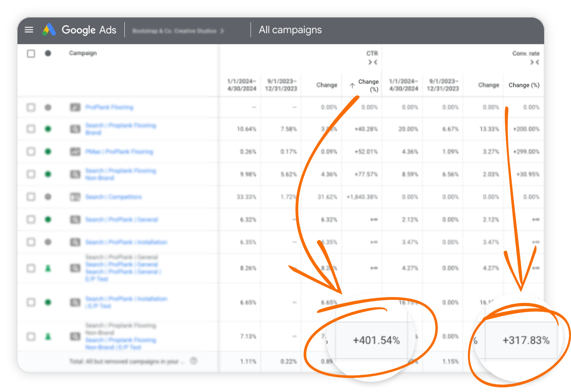Screen dimensions: 571x392
Task: Collapse the CTR comparison columns
Action: coord(373,63)
